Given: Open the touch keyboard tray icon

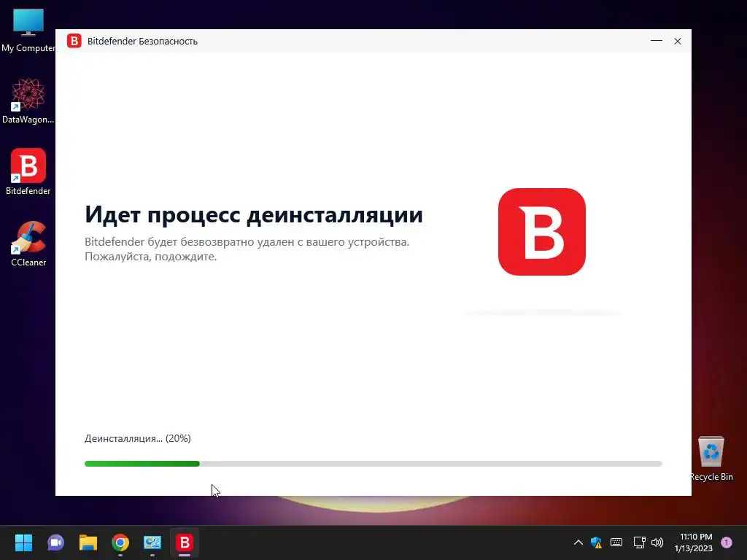Looking at the screenshot, I should pos(616,542).
